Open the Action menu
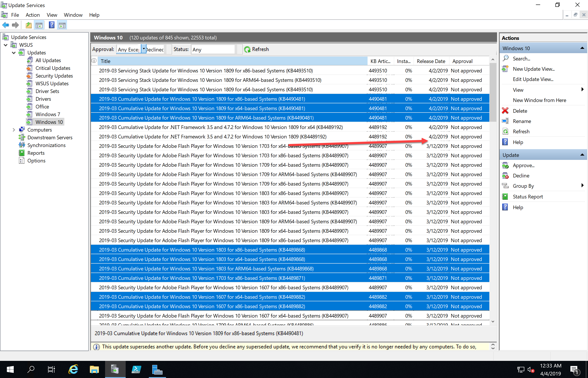 point(33,15)
